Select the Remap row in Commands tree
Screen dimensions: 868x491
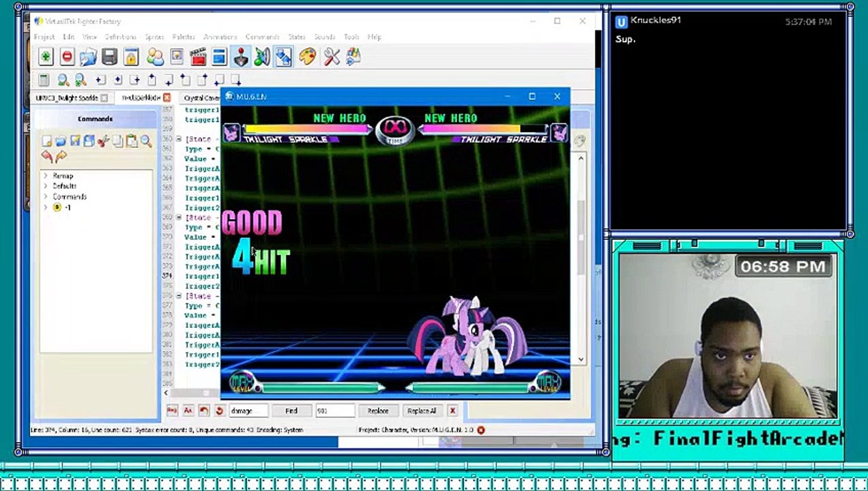[63, 176]
